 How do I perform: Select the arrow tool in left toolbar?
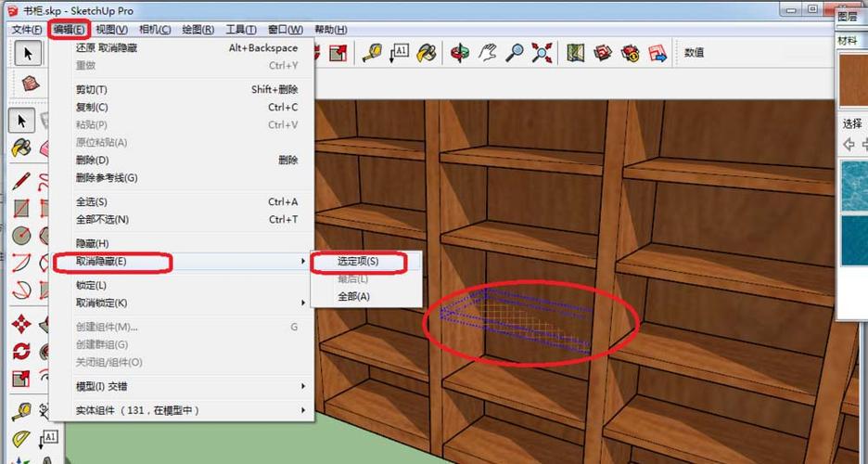pos(21,121)
